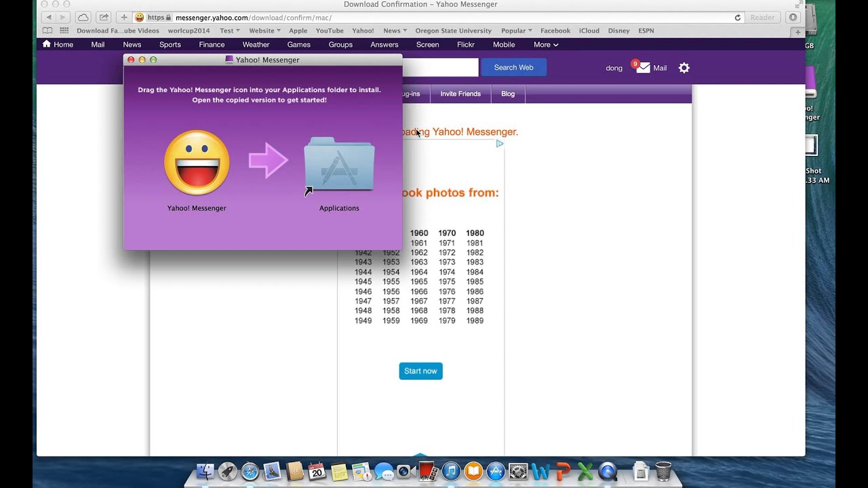Click the Safari address bar URL
The image size is (868, 488).
coord(254,18)
